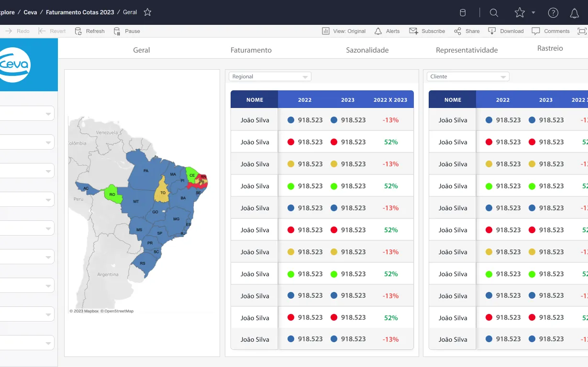Open the help question mark icon

pos(553,13)
